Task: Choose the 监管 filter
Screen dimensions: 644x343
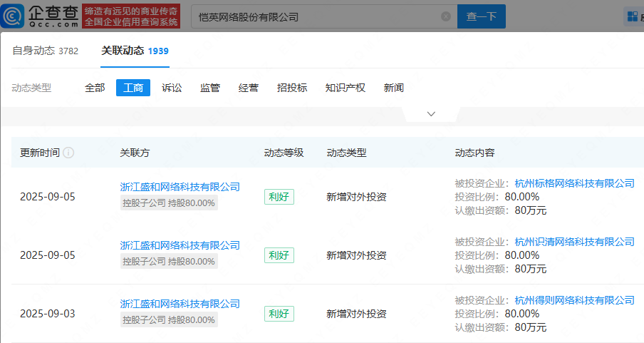Action: (210, 88)
